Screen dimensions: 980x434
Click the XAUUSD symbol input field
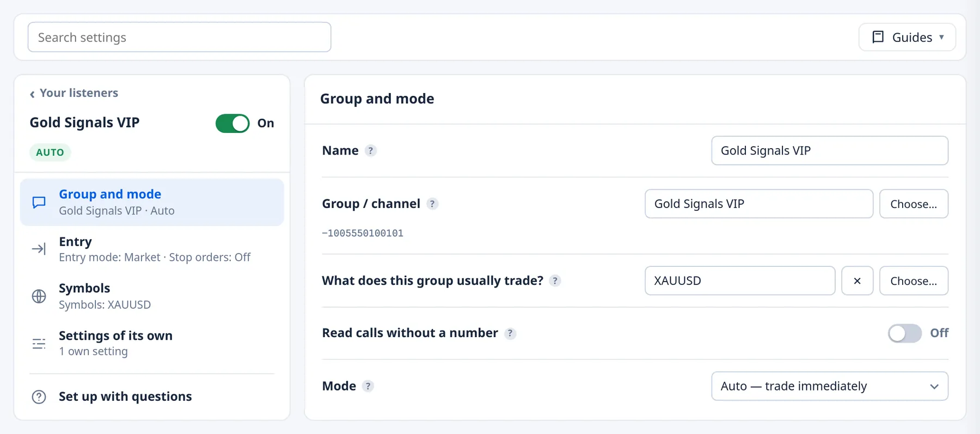click(x=740, y=281)
